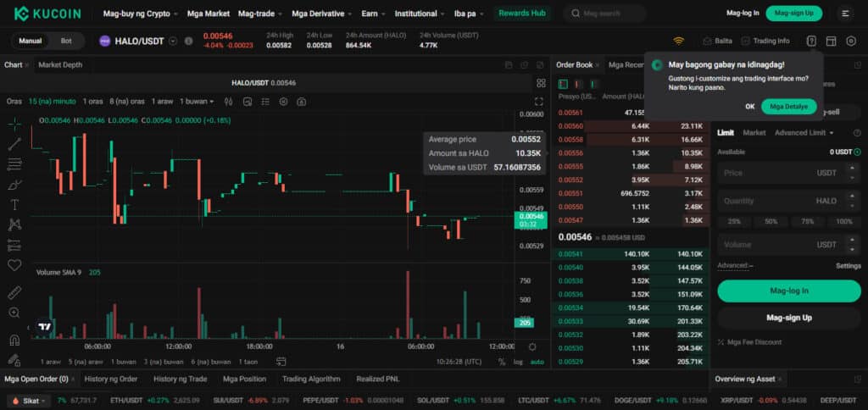Click the Mga Detalye button in popup
Viewport: 868px width, 410px height.
[x=789, y=106]
